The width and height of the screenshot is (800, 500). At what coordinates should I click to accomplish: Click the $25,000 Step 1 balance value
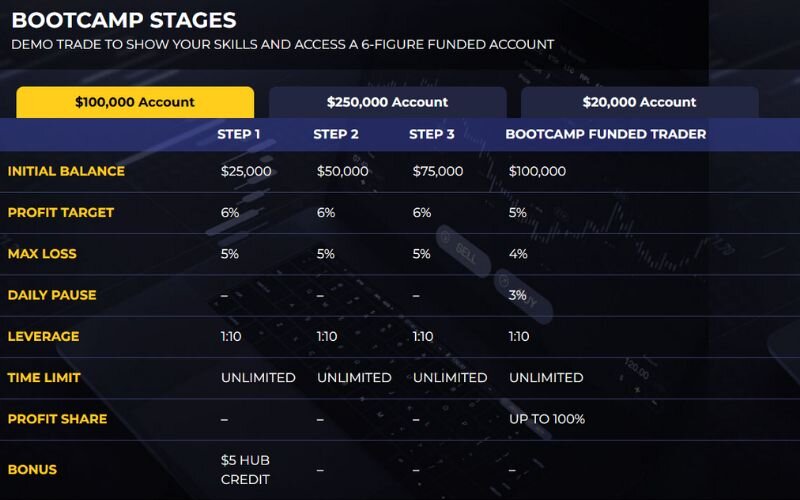[246, 171]
